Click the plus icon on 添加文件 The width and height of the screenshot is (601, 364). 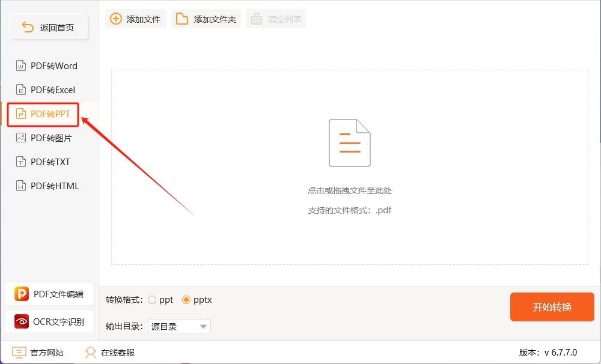[x=115, y=19]
